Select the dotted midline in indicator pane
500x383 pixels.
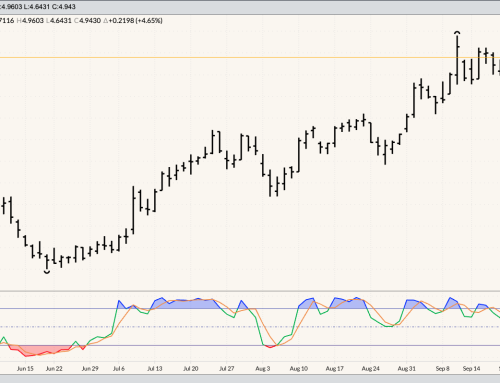click(x=250, y=327)
